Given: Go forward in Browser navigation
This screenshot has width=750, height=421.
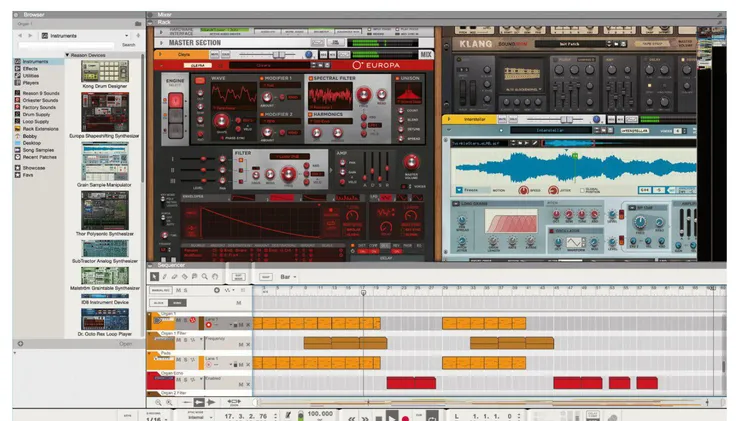Looking at the screenshot, I should click(30, 35).
